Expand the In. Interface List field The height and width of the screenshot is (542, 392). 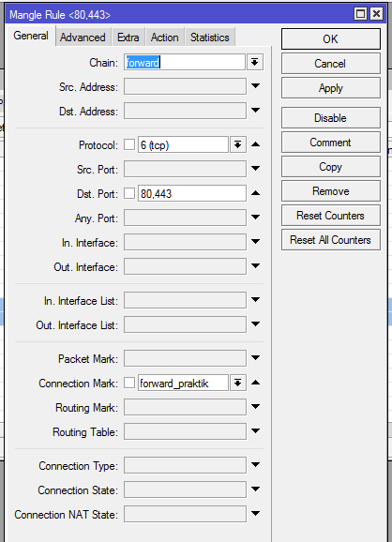[255, 300]
